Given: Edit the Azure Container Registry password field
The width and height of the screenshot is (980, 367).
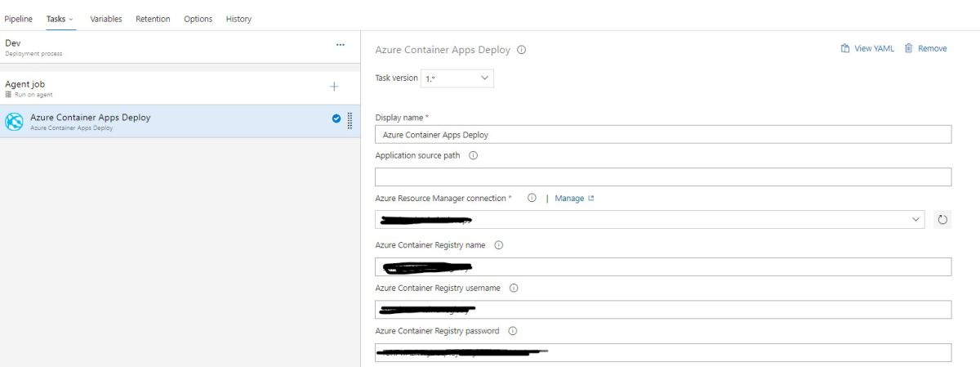Looking at the screenshot, I should (x=663, y=352).
